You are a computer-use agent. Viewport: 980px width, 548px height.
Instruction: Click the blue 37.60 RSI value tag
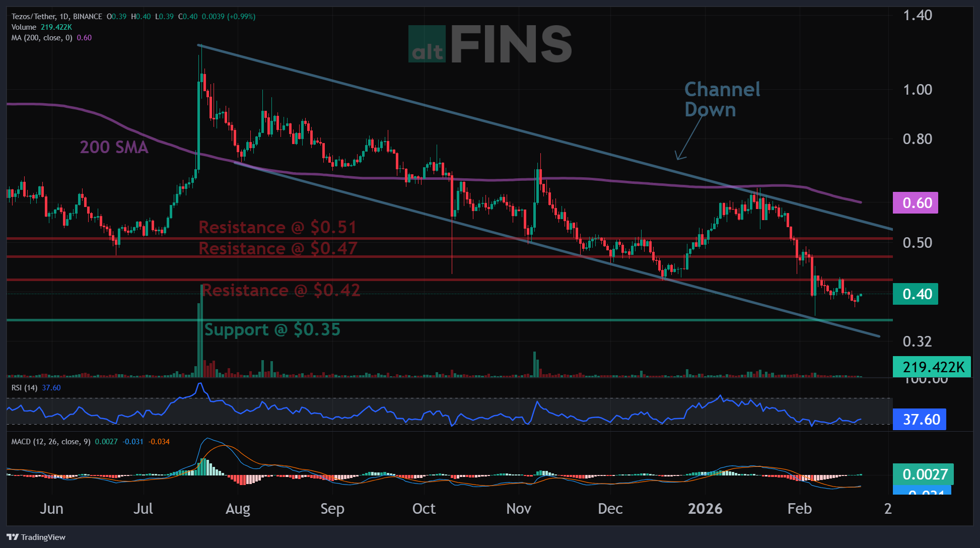[x=919, y=419]
